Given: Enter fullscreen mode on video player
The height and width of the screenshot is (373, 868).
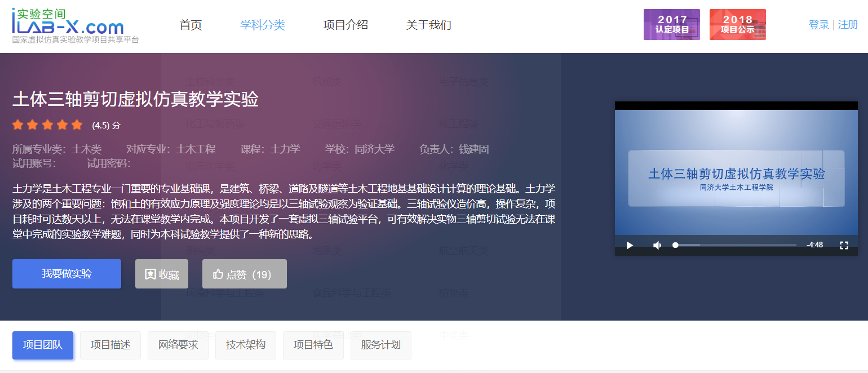Looking at the screenshot, I should [844, 245].
